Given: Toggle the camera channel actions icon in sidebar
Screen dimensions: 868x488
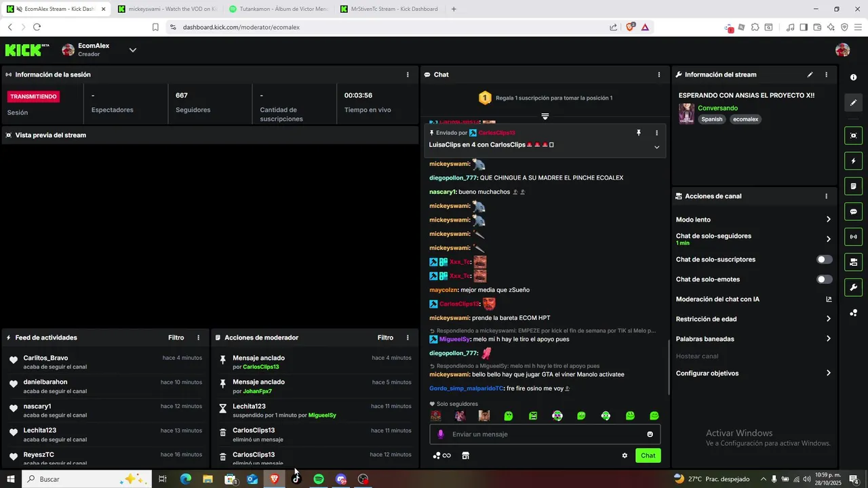Looking at the screenshot, I should click(853, 262).
